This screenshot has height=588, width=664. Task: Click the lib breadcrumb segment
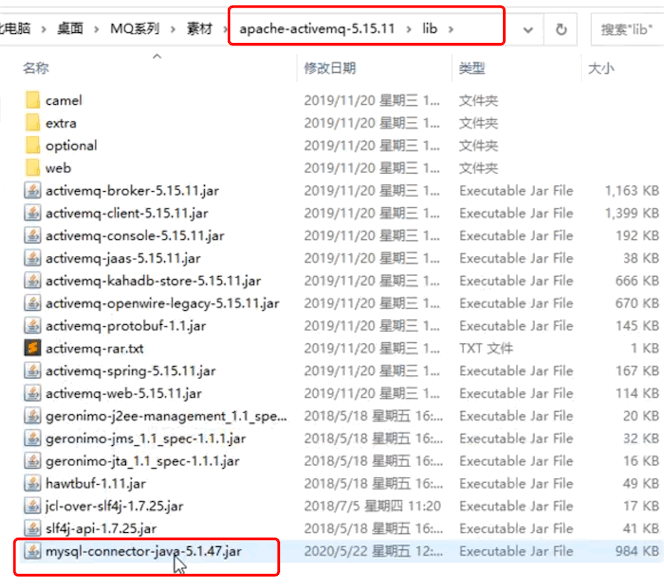click(429, 29)
